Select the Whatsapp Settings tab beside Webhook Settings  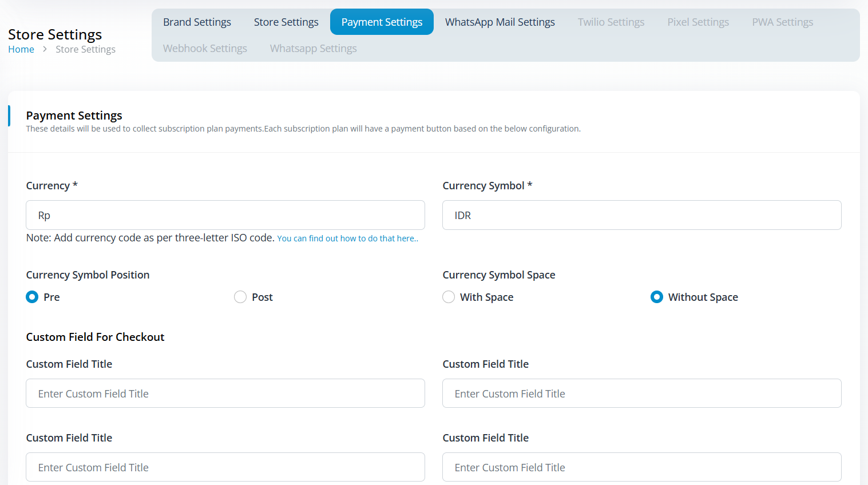pos(314,48)
